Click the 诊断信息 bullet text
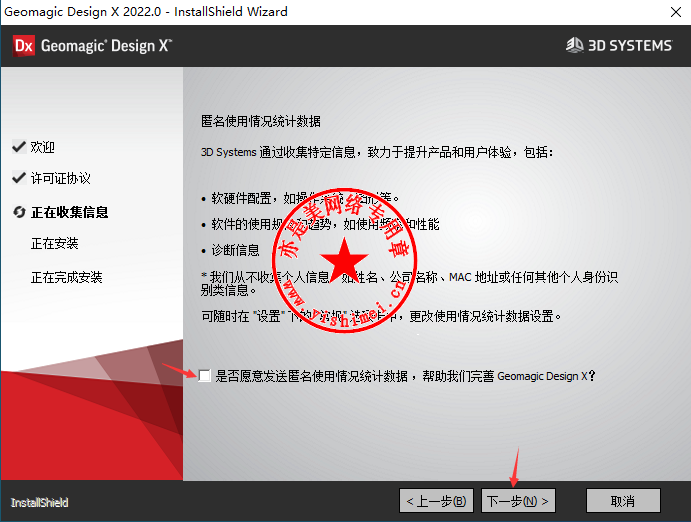Viewport: 691px width, 522px height. click(x=235, y=250)
